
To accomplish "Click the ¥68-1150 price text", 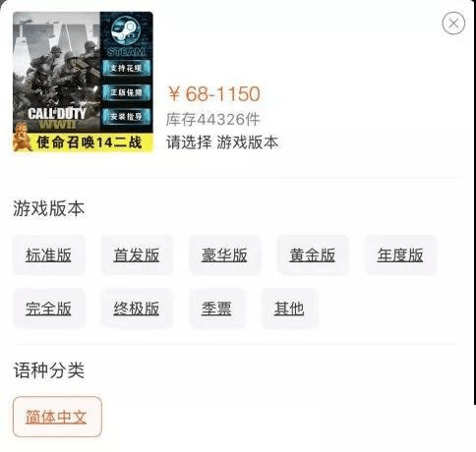I will [214, 93].
